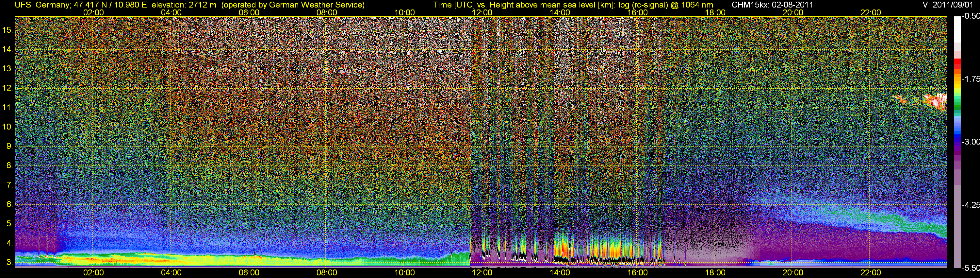
Task: Click the -4.25 color scale label
Action: (971, 205)
